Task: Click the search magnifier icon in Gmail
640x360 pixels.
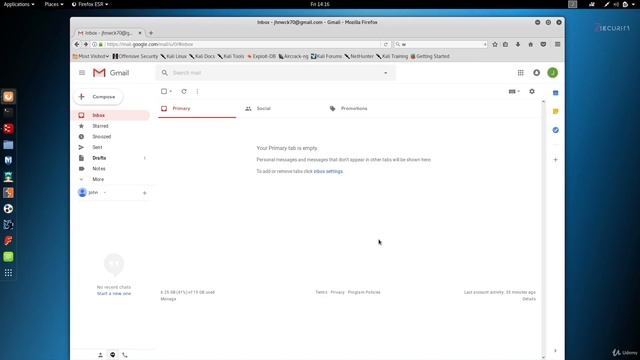Action: [x=164, y=73]
